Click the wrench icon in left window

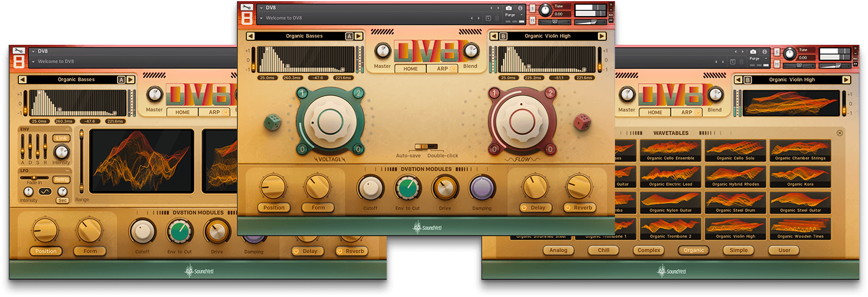[x=18, y=51]
